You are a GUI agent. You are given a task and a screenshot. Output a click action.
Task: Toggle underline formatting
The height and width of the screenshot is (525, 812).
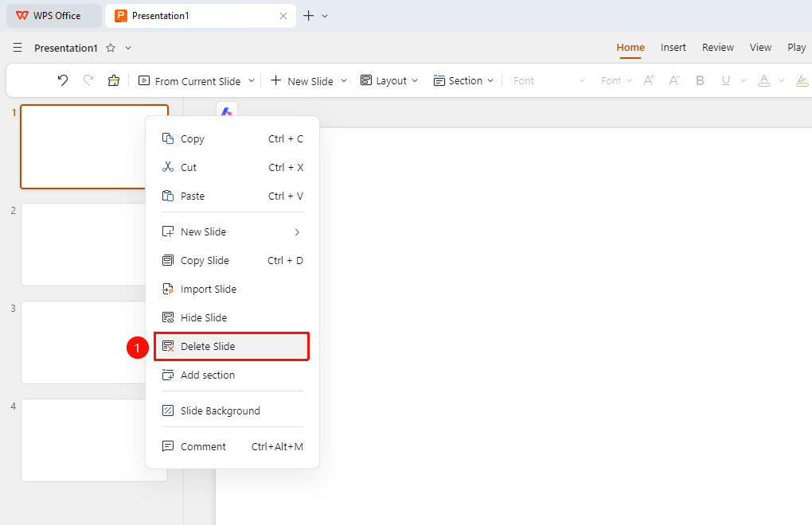tap(726, 80)
